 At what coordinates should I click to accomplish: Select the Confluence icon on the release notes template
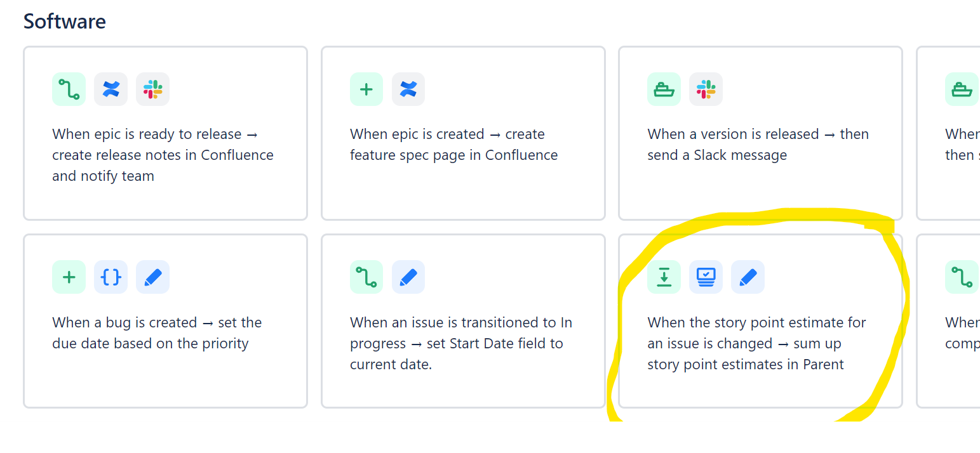[111, 89]
